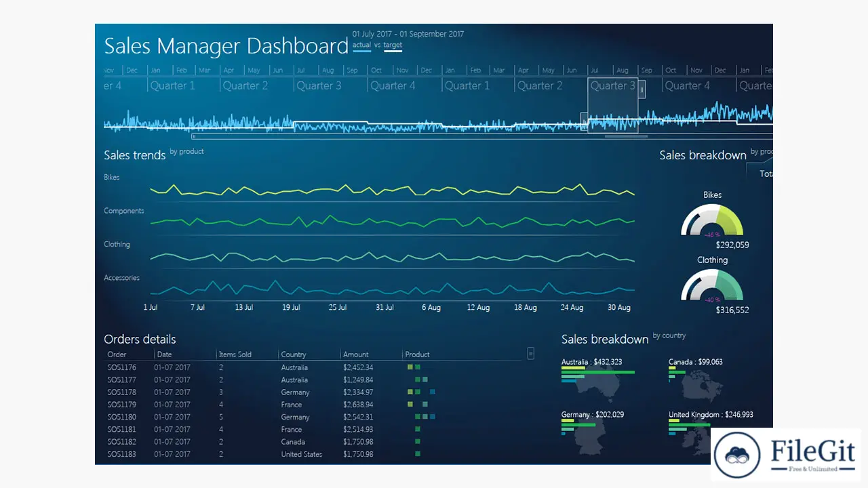
Task: Click the Australia : $432,323 label
Action: point(591,362)
